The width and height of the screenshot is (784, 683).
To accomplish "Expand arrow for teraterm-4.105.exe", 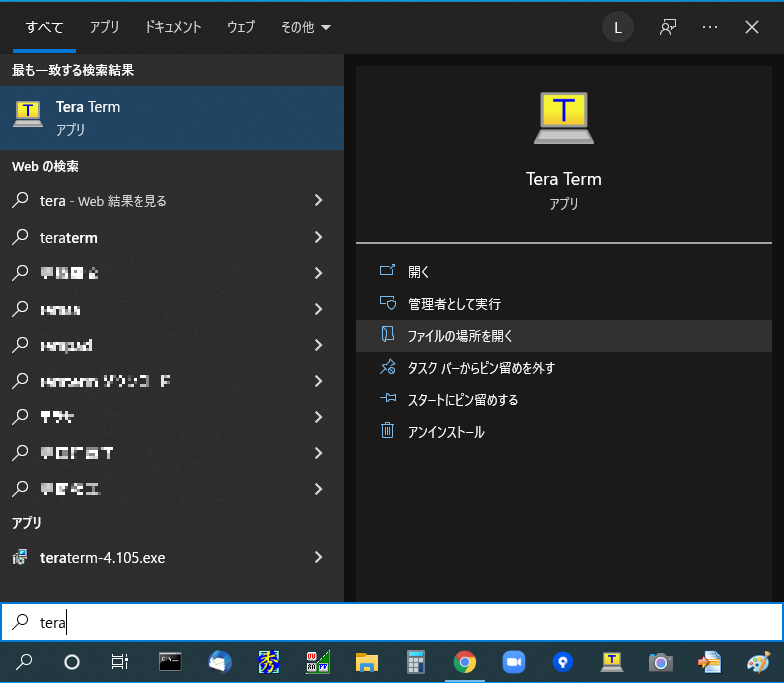I will (318, 557).
